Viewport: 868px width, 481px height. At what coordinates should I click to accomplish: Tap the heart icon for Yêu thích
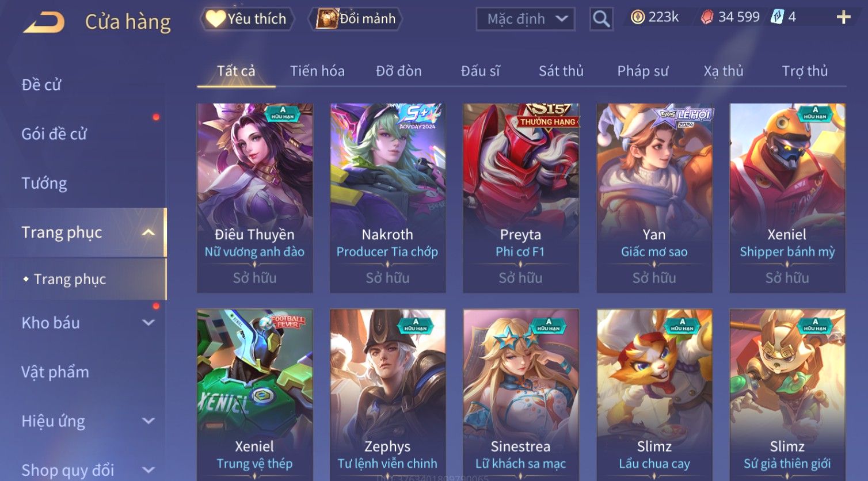(x=216, y=18)
